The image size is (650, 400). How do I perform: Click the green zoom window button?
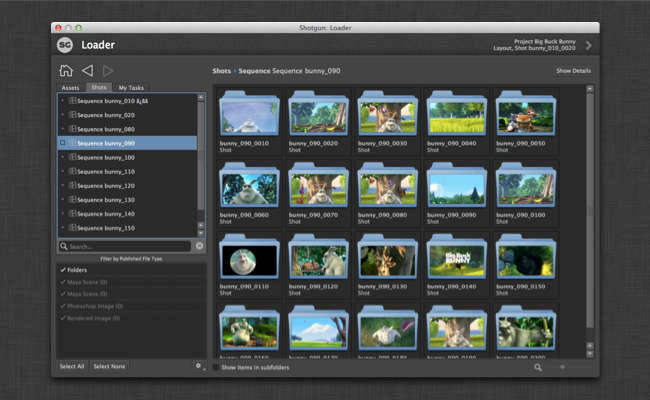pos(78,28)
